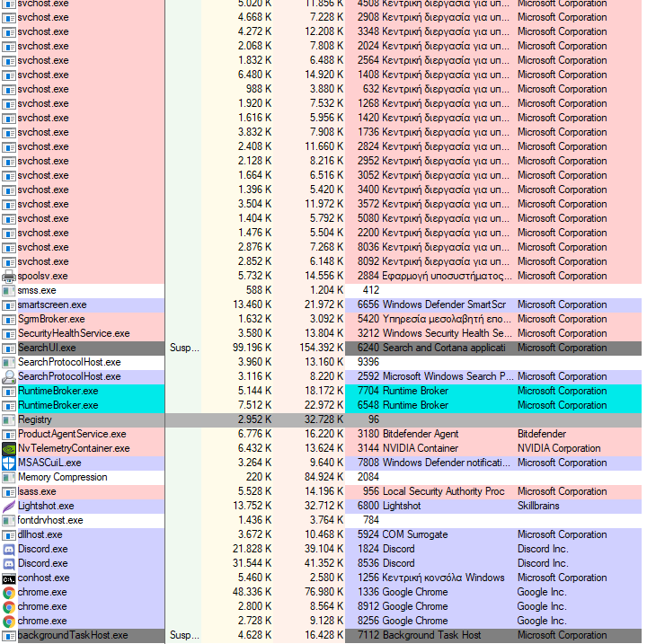
Task: Click the SgrmBroker.exe process icon
Action: 9,320
